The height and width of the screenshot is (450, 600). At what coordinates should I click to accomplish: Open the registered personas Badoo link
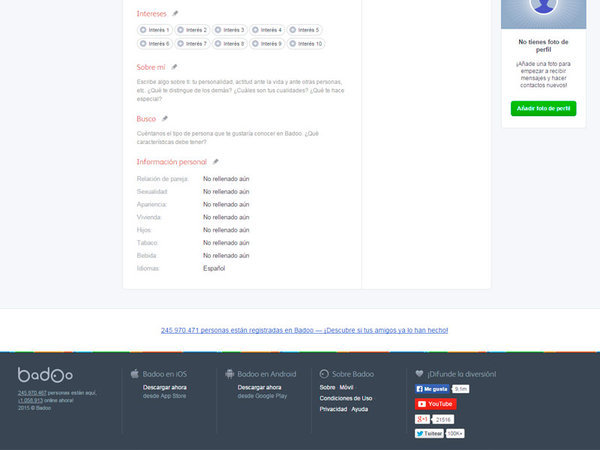304,330
